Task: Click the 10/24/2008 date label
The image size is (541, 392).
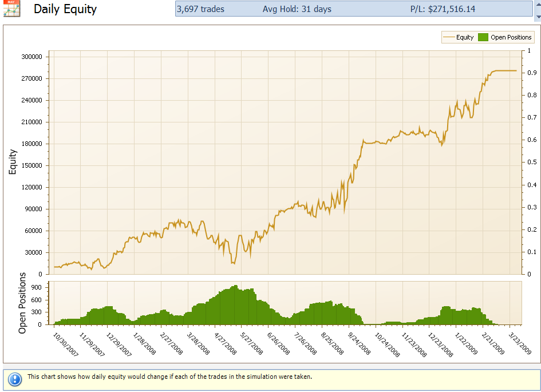Action: coord(387,345)
